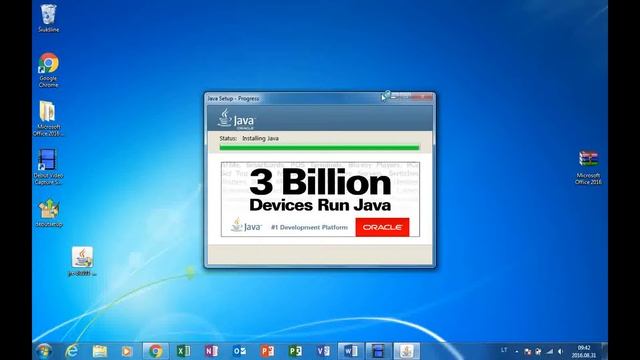Launch Publisher from the taskbar
Viewport: 640px width, 360px height.
(295, 351)
